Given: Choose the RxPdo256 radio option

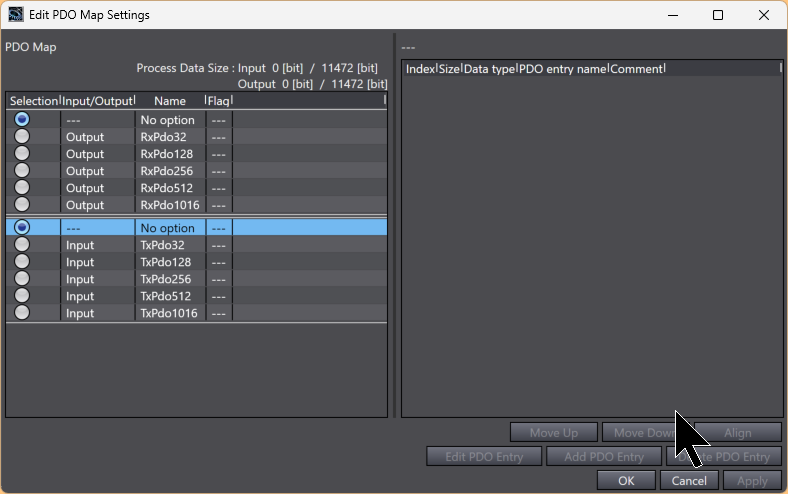Looking at the screenshot, I should [x=22, y=171].
